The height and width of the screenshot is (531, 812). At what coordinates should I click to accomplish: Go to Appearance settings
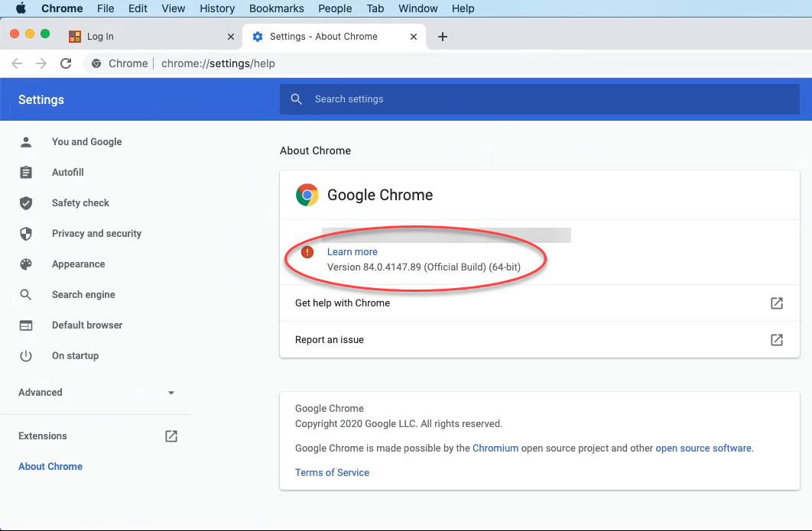(x=78, y=264)
